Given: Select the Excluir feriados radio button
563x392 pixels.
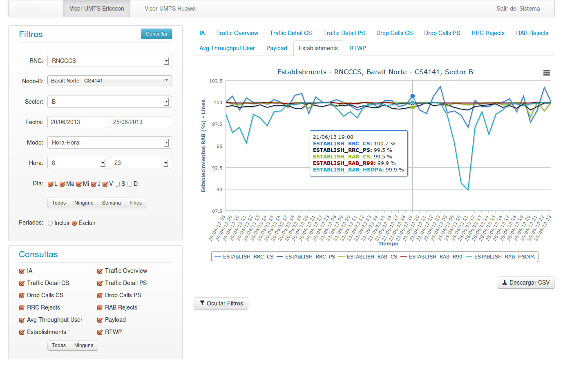Looking at the screenshot, I should tap(74, 223).
